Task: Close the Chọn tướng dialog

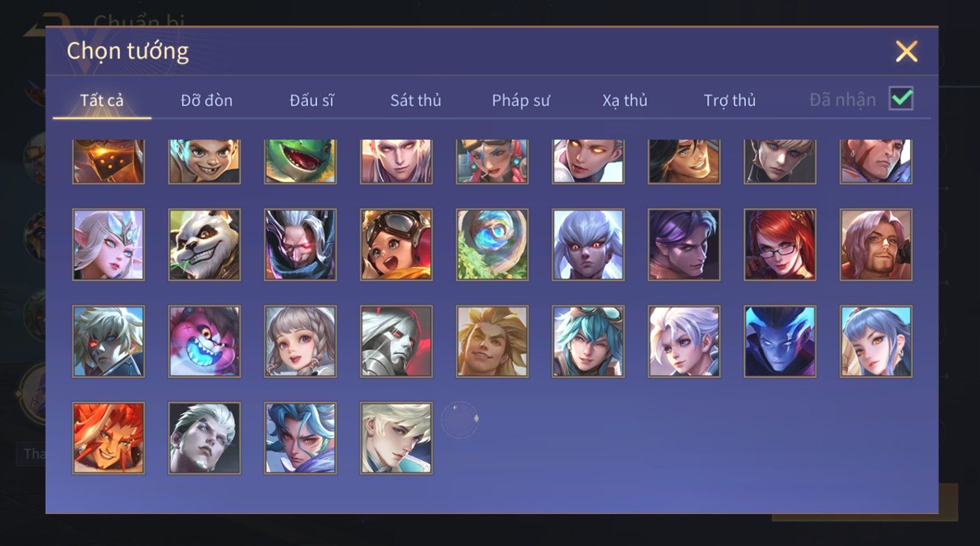Action: pyautogui.click(x=906, y=51)
